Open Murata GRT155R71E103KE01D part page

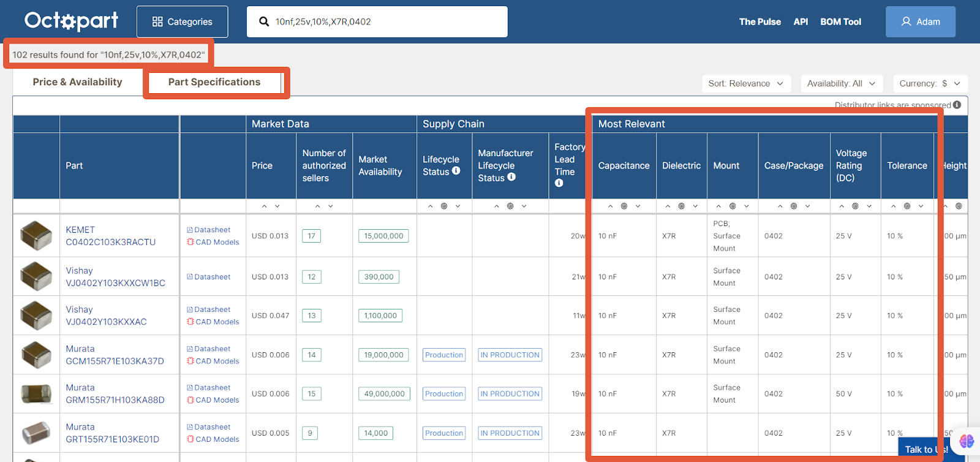tap(113, 433)
